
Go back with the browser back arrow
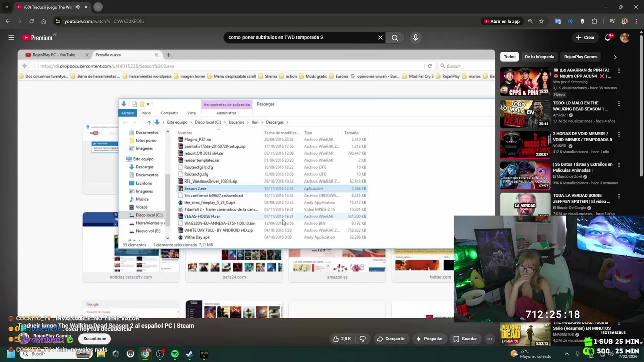coord(7,21)
